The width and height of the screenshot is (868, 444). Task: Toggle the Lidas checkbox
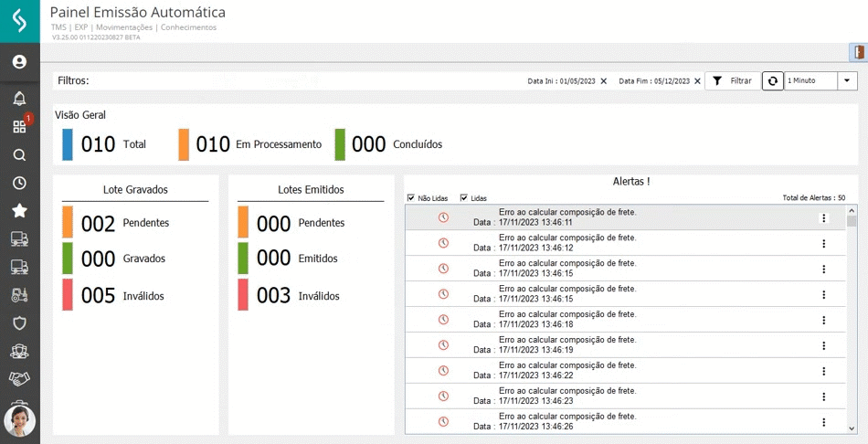pos(464,197)
